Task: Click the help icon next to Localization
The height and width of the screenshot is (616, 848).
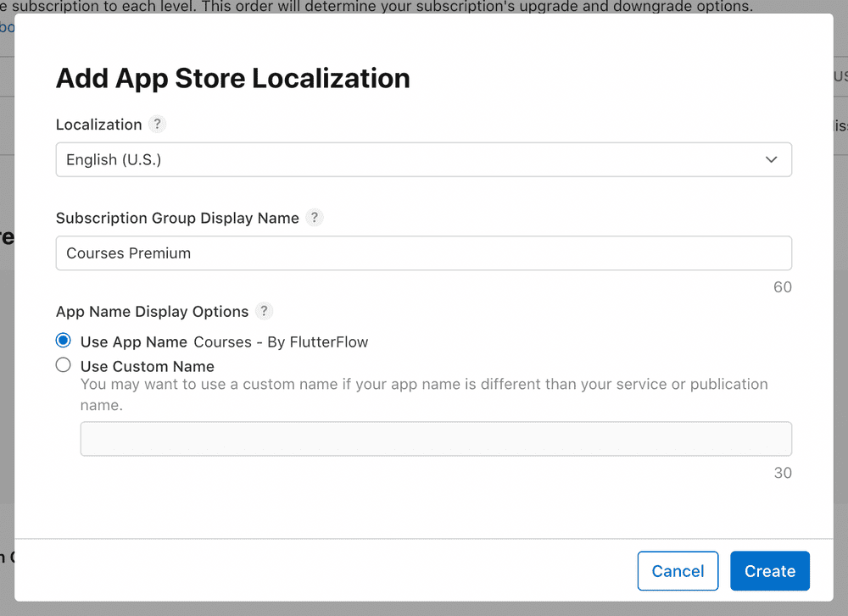Action: 157,125
